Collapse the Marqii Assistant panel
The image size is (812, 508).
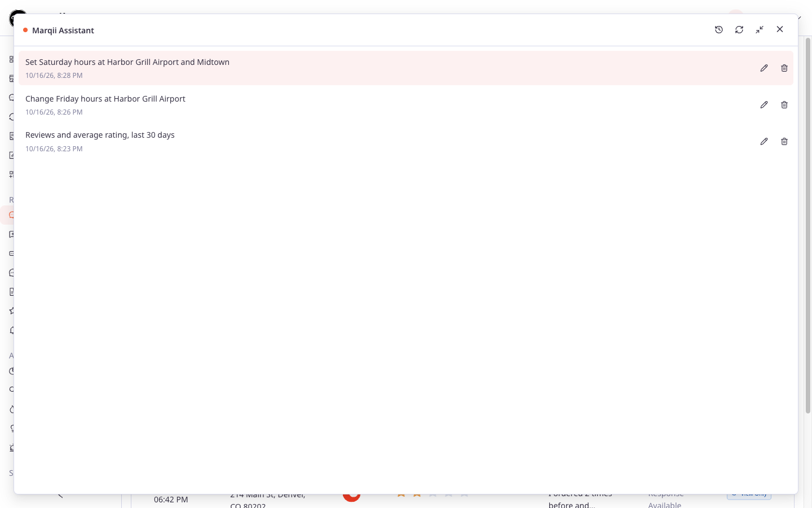(760, 30)
